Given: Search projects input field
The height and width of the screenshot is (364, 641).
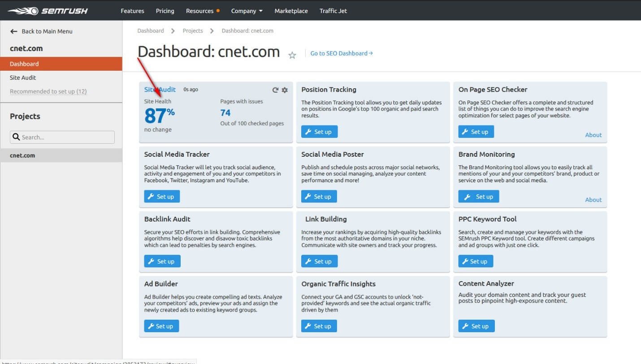Looking at the screenshot, I should click(62, 137).
